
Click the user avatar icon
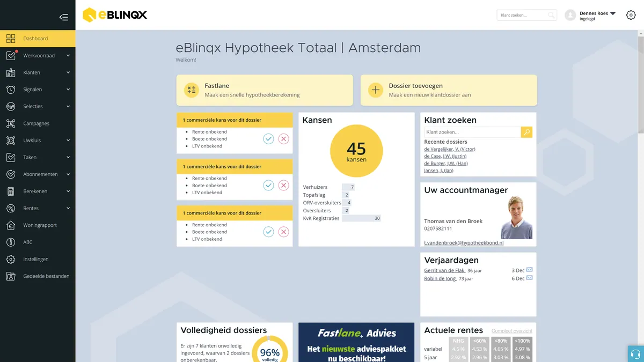pyautogui.click(x=570, y=16)
